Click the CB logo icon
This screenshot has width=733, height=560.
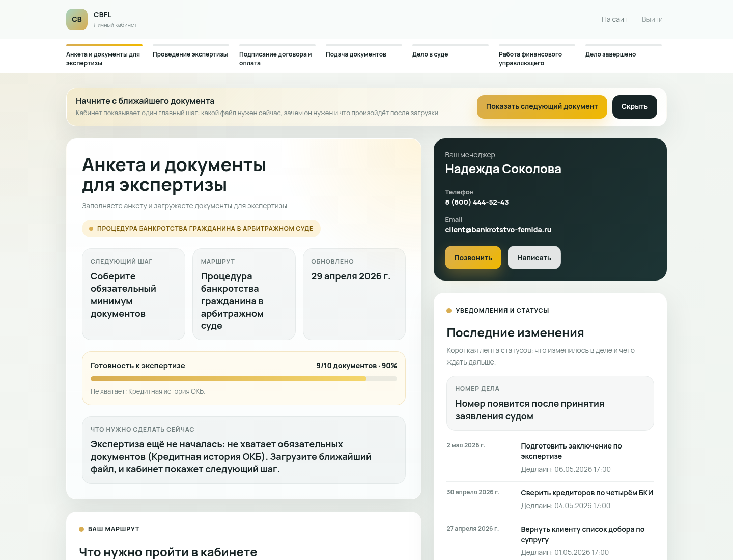pos(77,19)
